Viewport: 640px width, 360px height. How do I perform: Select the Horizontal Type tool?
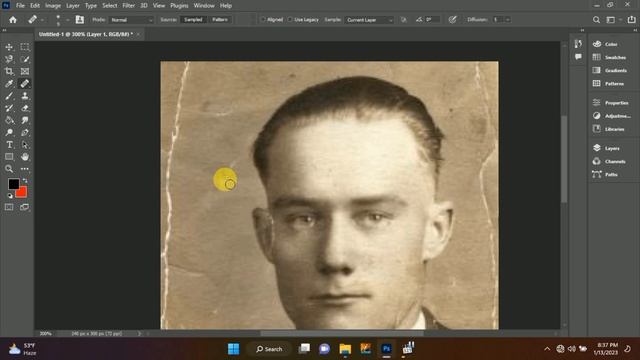[x=9, y=145]
